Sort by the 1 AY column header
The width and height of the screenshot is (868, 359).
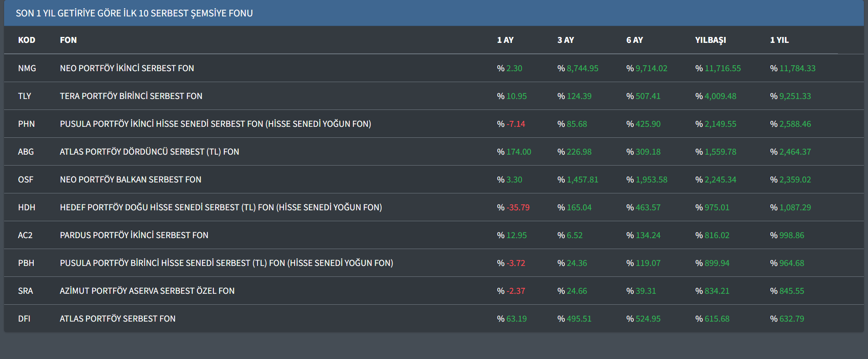coord(505,40)
